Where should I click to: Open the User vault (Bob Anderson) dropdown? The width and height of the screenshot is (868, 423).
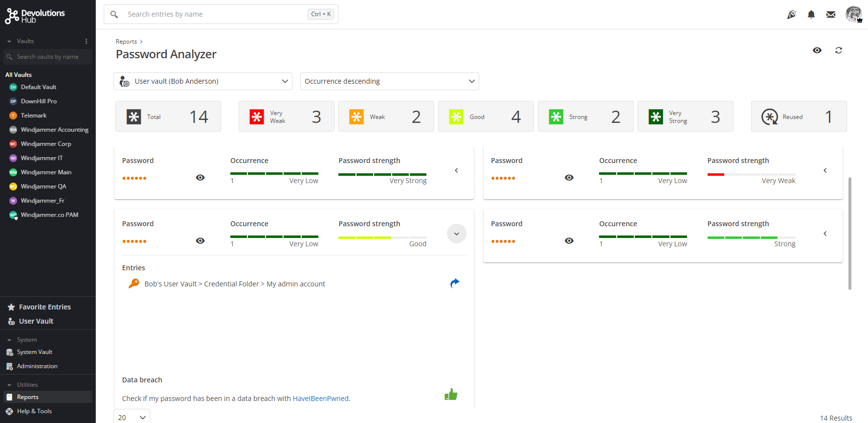[x=203, y=81]
